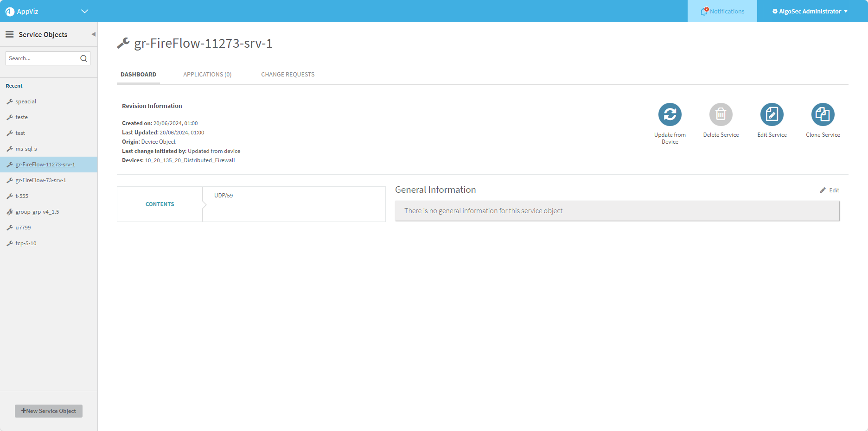The image size is (868, 431).
Task: Open the Change Requests tab
Action: click(287, 75)
